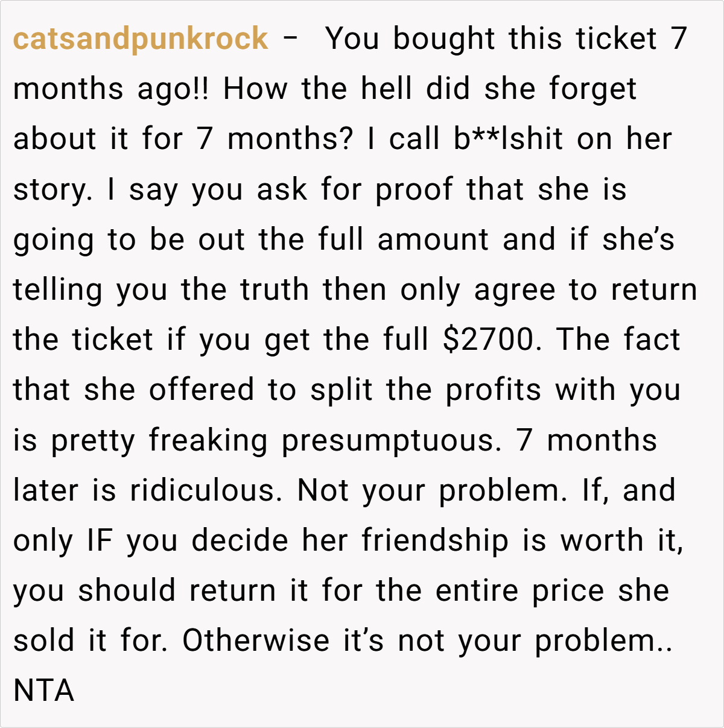This screenshot has height=728, width=724.
Task: Click the word ridiculous
Action: pos(206,490)
